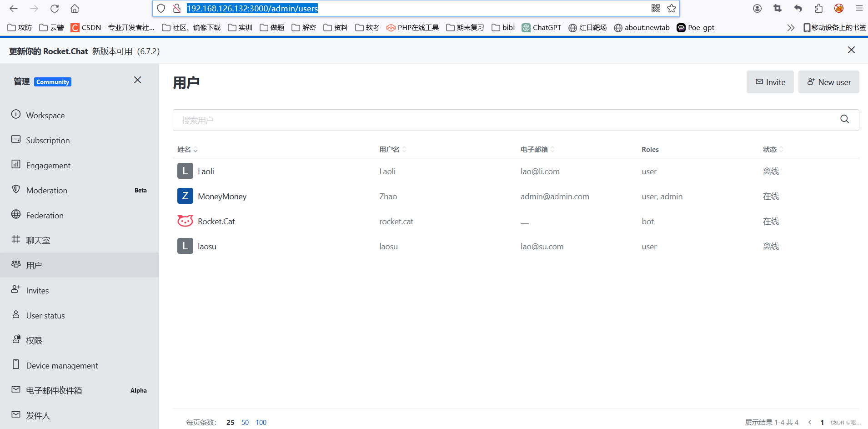Select 用户 in sidebar

coord(80,265)
